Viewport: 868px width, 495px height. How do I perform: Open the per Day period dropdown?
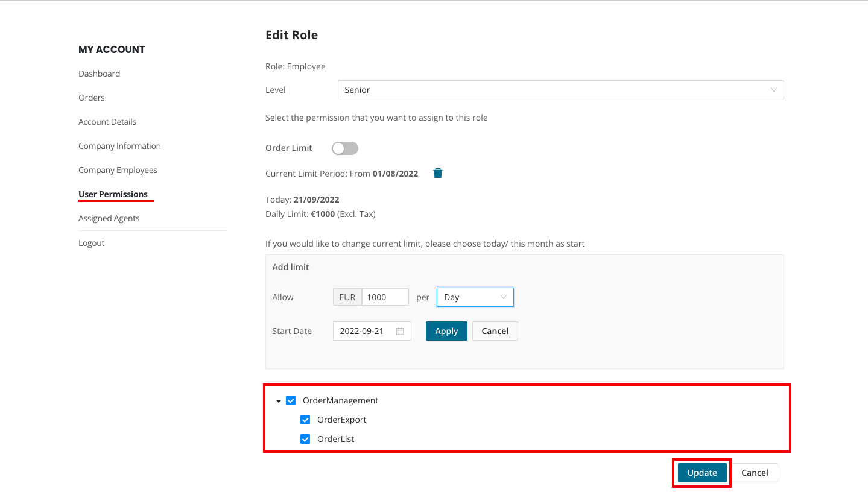475,297
